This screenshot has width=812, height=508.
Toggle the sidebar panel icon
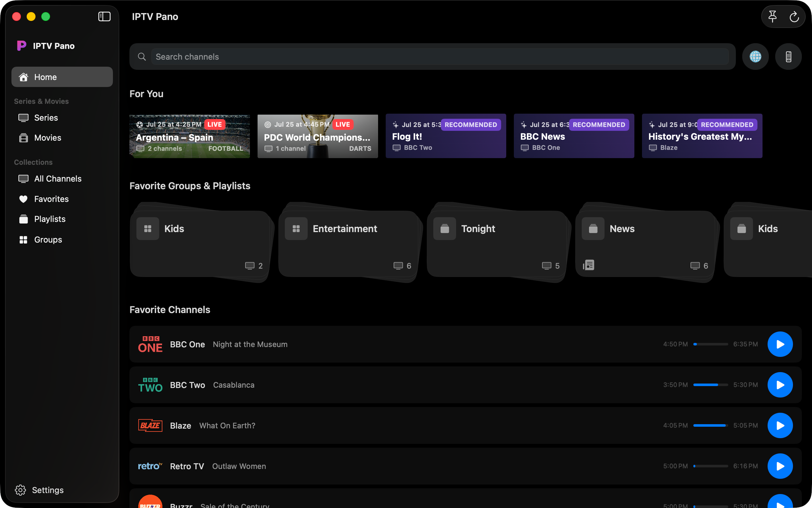[x=104, y=17]
